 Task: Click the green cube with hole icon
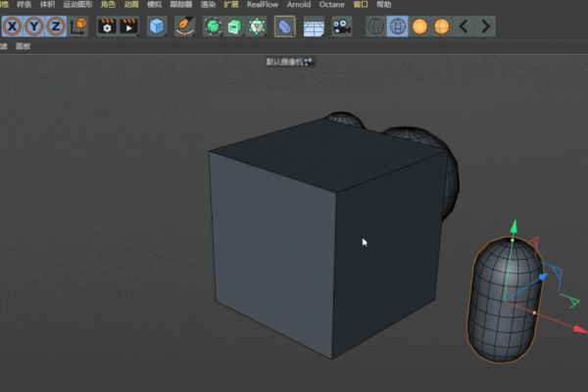click(x=234, y=26)
